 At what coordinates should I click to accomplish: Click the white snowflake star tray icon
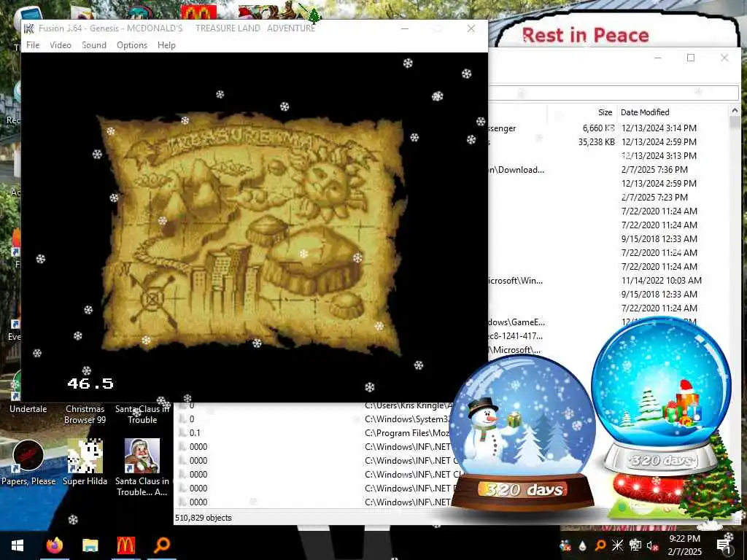coord(617,545)
